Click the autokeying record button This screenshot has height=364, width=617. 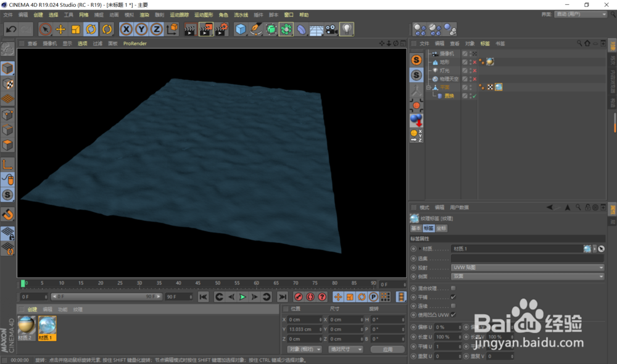[310, 297]
